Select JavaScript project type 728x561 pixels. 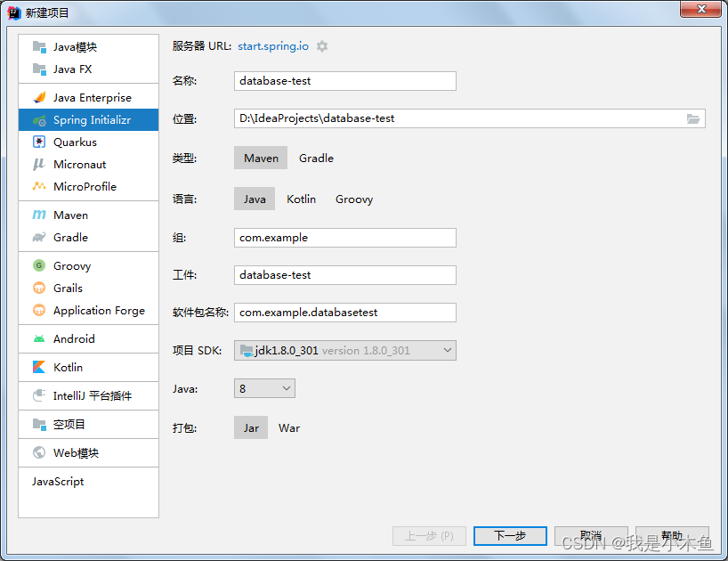pos(89,482)
